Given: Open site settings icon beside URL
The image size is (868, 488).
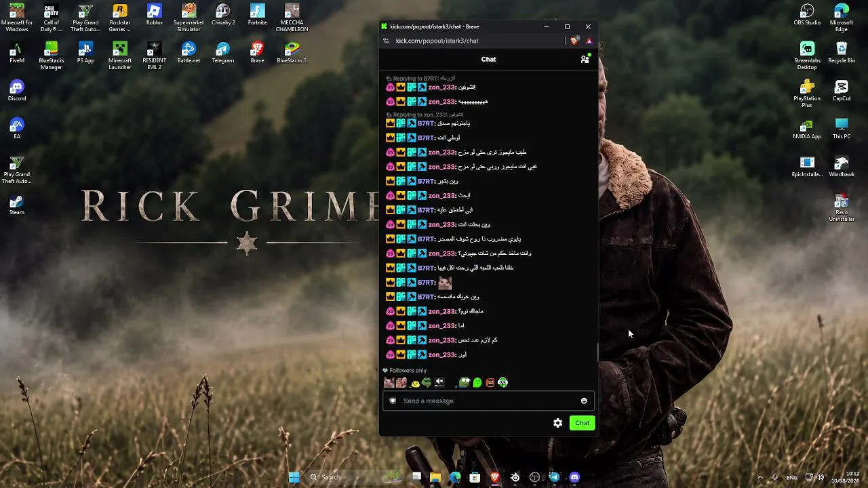Looking at the screenshot, I should tap(386, 41).
